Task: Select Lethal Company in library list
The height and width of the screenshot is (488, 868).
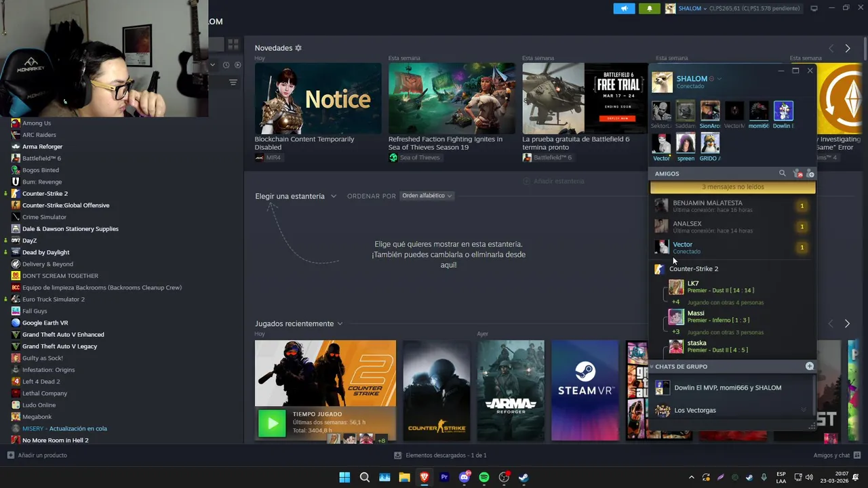Action: 45,393
